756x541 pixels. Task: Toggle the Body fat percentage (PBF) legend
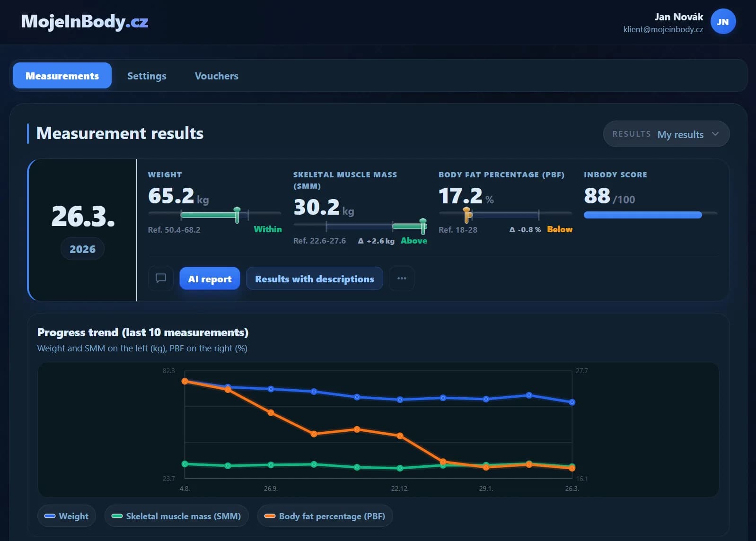tap(325, 516)
